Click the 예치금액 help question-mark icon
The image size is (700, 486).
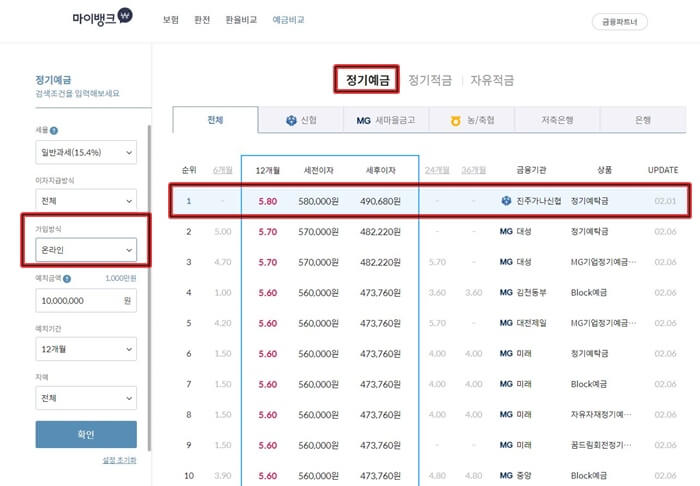click(67, 279)
